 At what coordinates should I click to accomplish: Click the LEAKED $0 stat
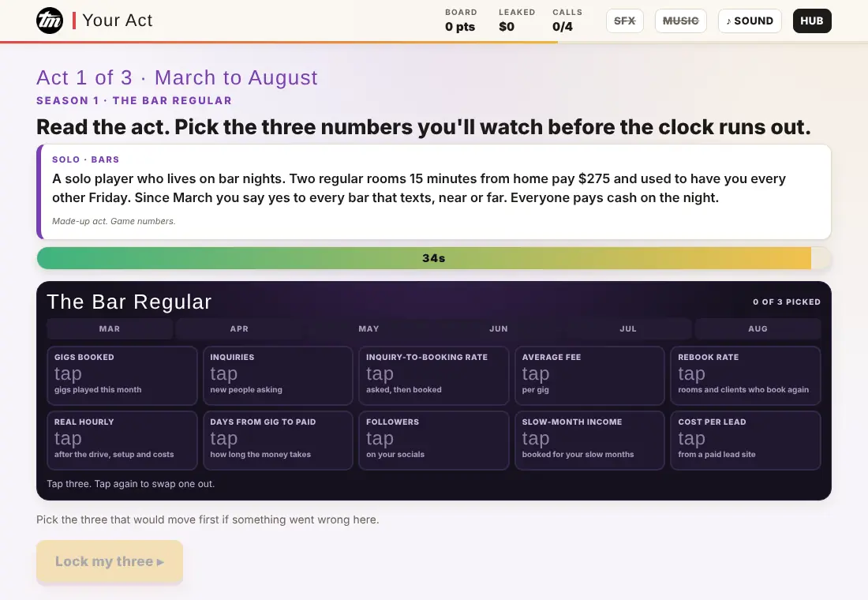tap(517, 21)
